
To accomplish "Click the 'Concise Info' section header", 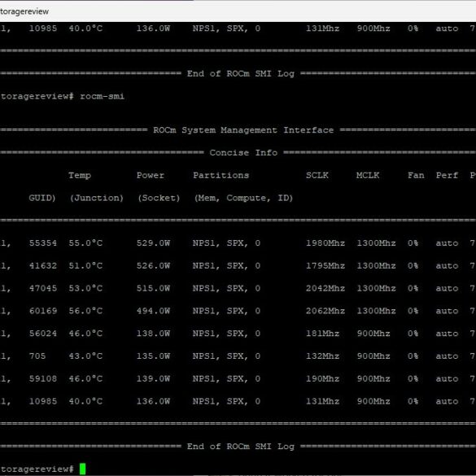I will pos(243,153).
